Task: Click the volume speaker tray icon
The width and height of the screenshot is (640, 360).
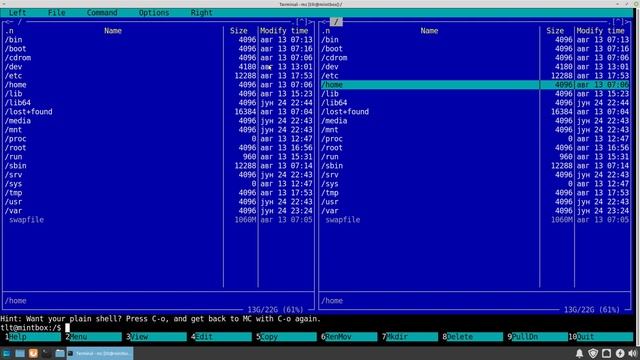Action: click(632, 353)
